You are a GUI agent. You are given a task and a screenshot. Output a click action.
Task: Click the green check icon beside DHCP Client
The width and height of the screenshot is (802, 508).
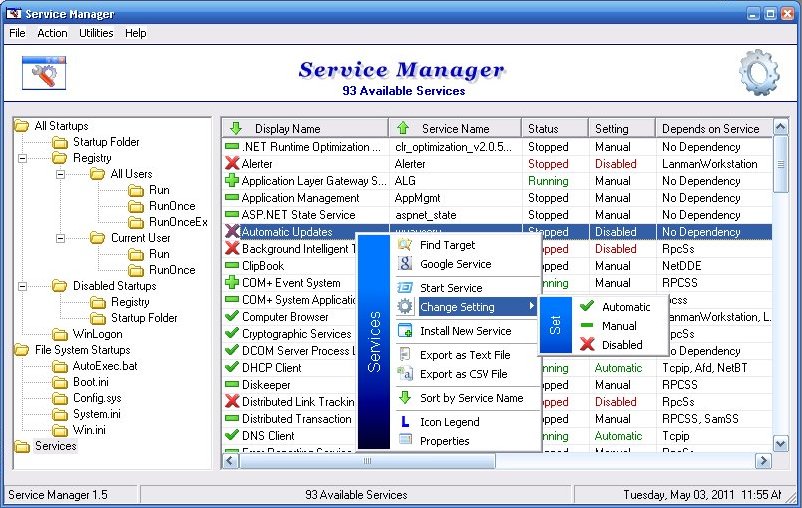232,368
